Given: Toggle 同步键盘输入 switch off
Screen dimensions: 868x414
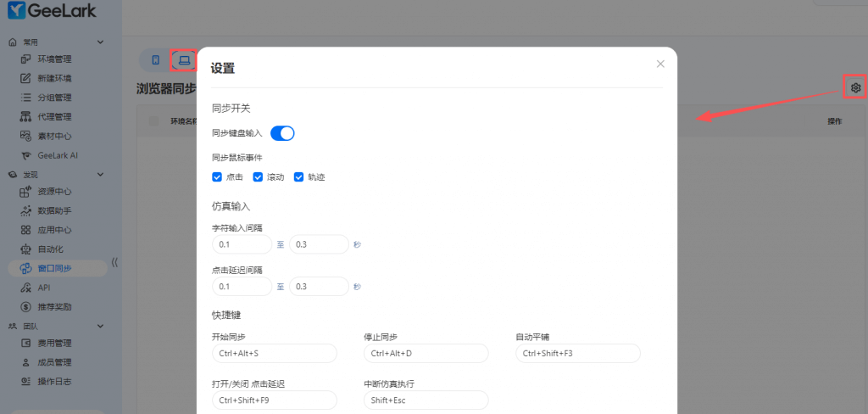Looking at the screenshot, I should point(282,133).
